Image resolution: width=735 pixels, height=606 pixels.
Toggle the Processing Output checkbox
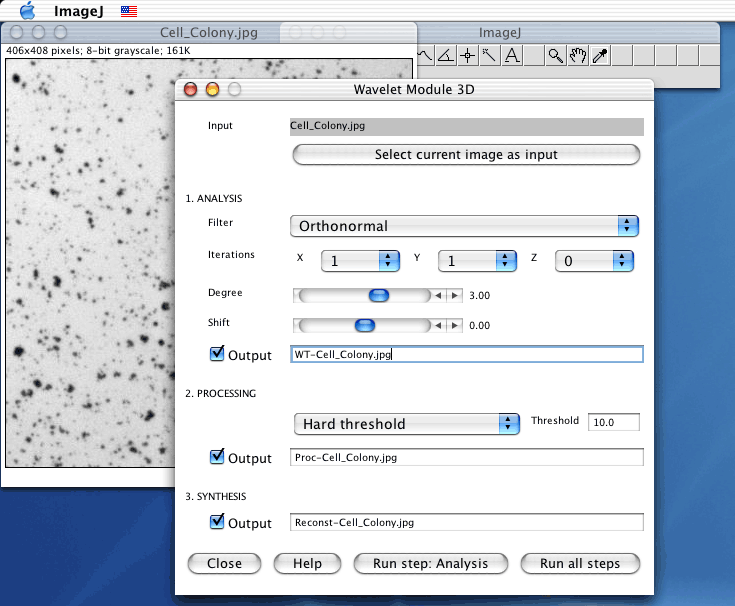coord(217,457)
